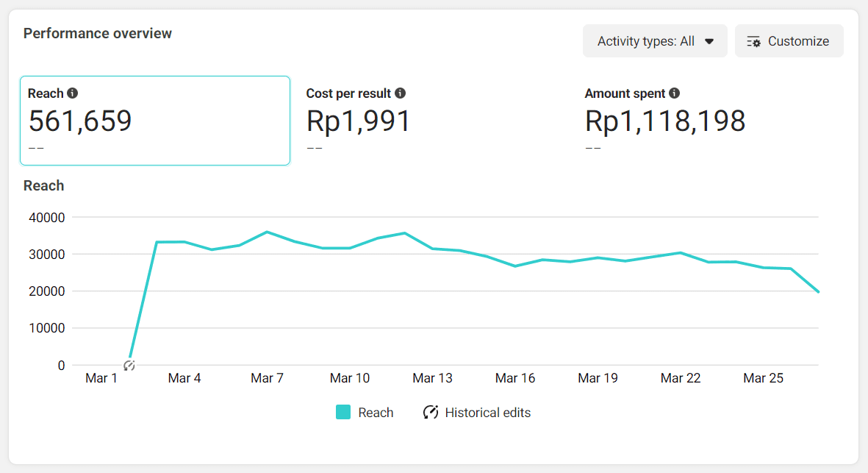Viewport: 868px width, 473px height.
Task: Click the Performance overview heading
Action: coord(98,34)
